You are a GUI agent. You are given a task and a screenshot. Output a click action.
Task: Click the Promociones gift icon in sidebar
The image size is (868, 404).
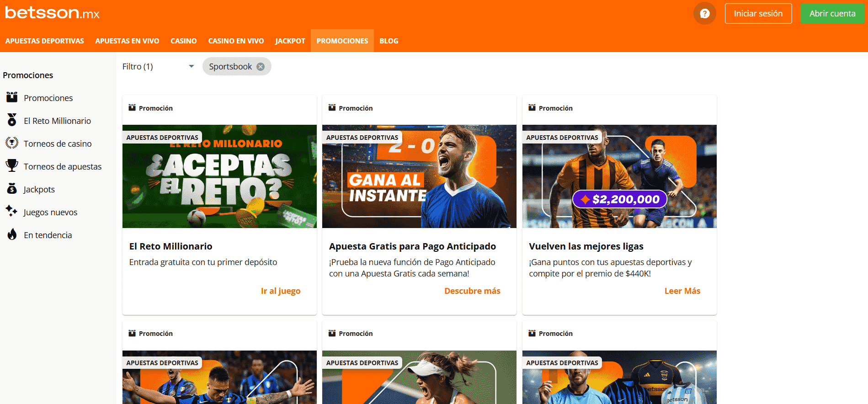[12, 97]
